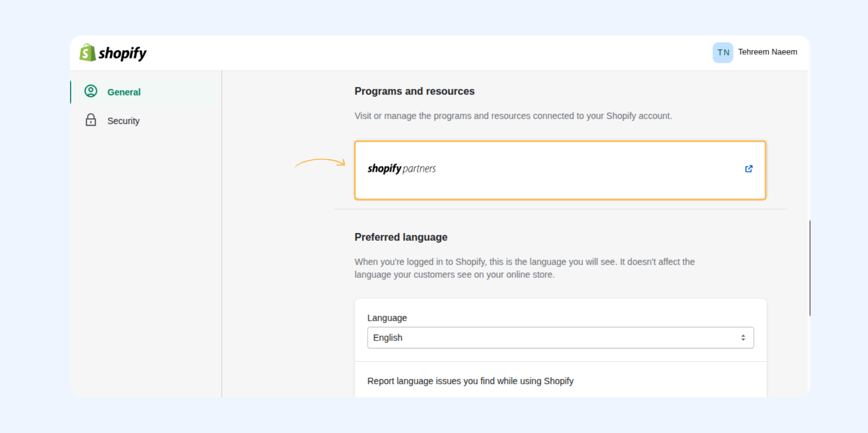
Task: Open the Shopify Partners card
Action: 560,170
